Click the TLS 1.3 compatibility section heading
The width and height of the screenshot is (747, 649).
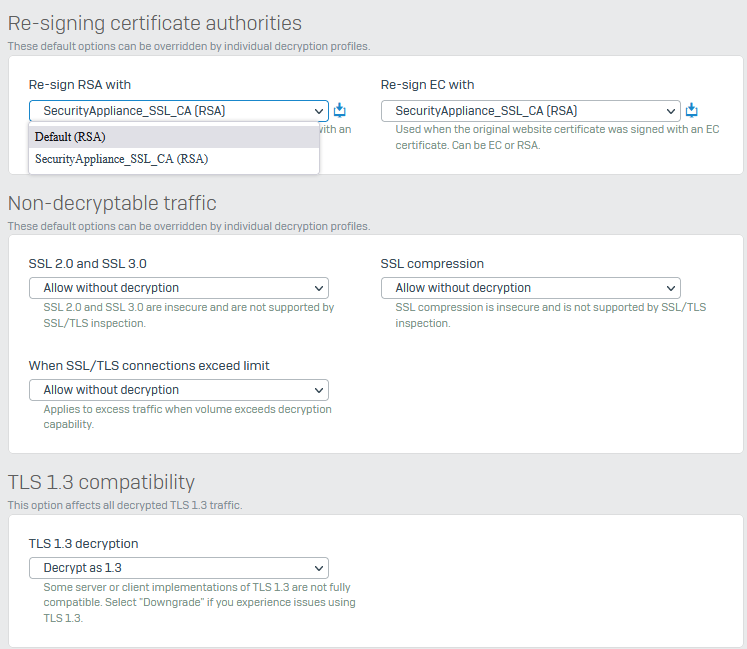(x=101, y=482)
